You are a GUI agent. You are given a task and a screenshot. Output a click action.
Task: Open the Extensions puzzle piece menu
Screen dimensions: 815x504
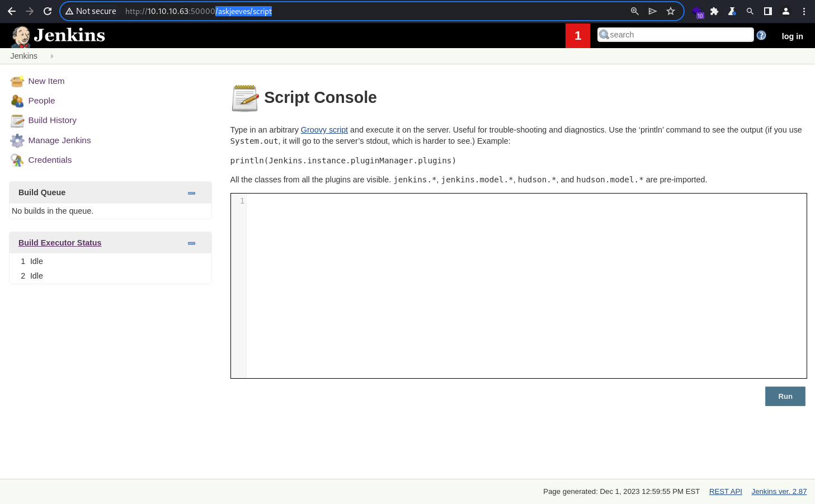tap(714, 11)
